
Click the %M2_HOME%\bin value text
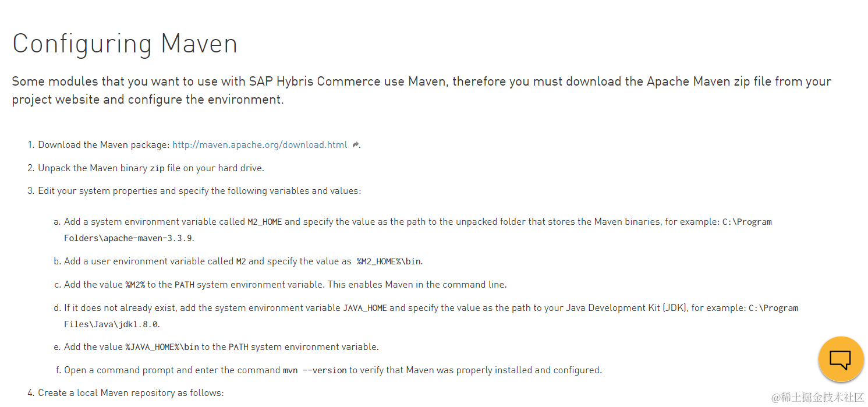point(388,261)
